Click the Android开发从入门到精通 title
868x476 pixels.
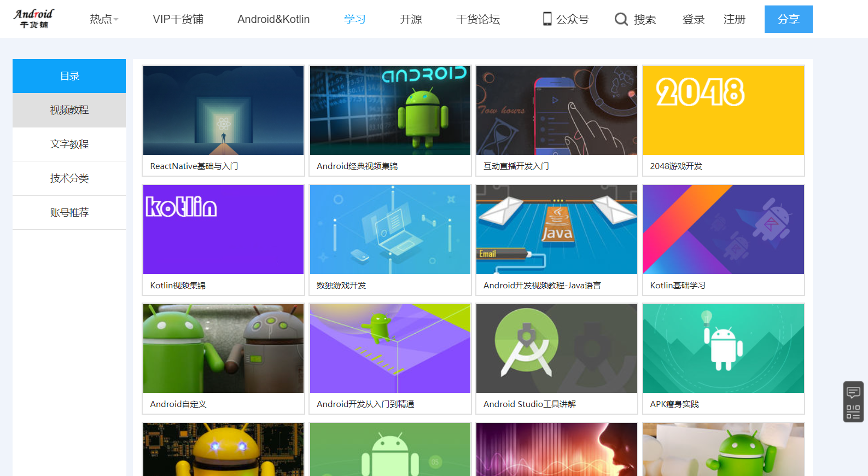365,404
